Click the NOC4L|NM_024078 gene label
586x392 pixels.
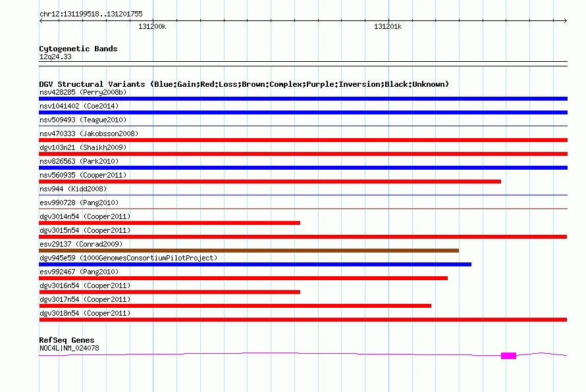click(x=69, y=348)
